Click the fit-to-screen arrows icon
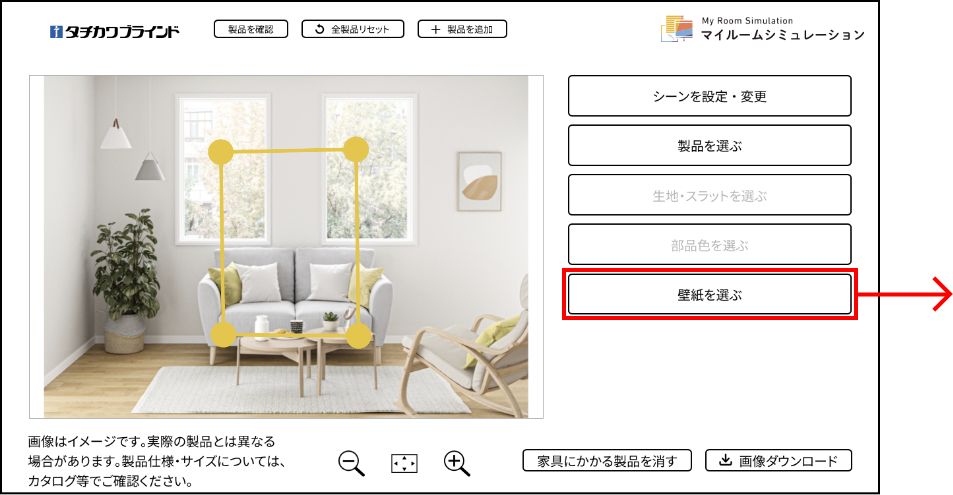 [x=404, y=464]
